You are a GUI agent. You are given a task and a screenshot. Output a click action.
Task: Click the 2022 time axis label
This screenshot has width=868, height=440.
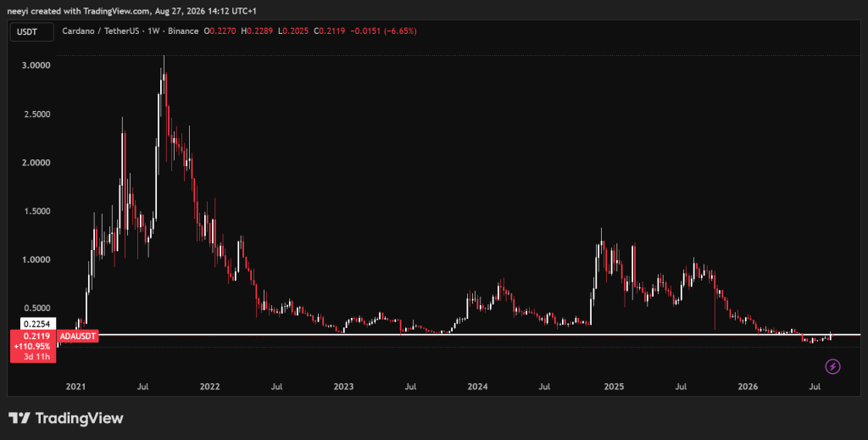(210, 387)
